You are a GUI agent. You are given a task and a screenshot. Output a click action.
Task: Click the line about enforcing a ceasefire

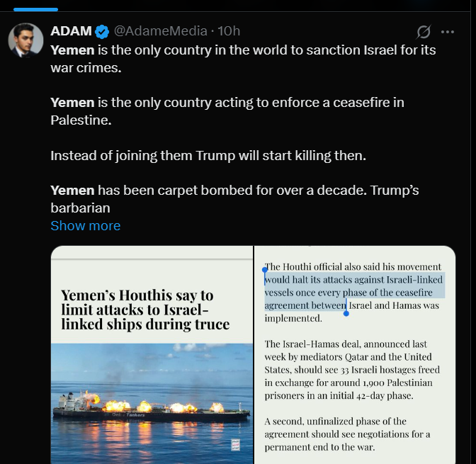click(227, 111)
